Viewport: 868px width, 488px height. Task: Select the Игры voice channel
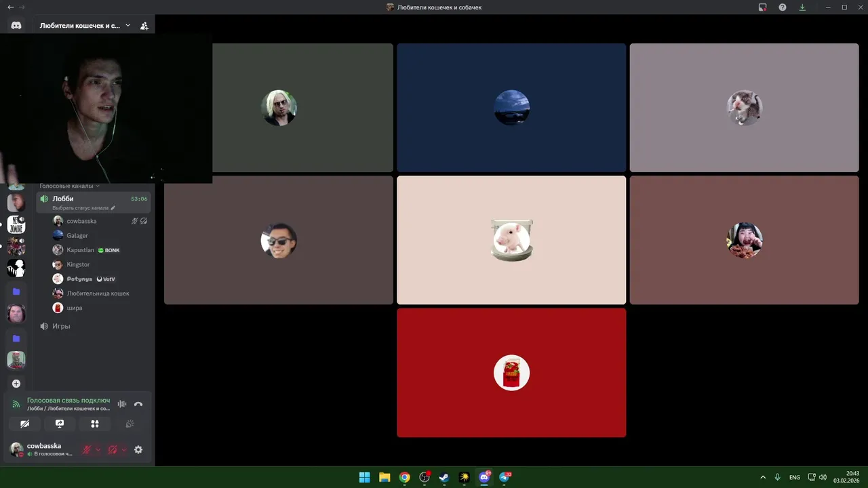click(x=94, y=326)
